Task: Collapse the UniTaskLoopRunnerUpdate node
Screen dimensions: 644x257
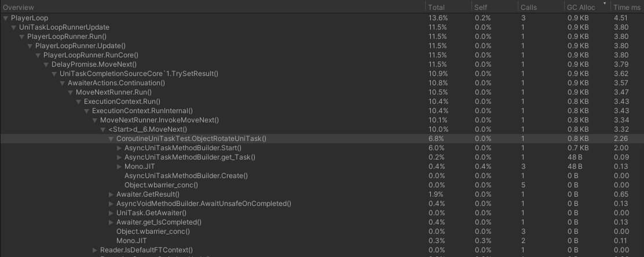Action: [14, 27]
